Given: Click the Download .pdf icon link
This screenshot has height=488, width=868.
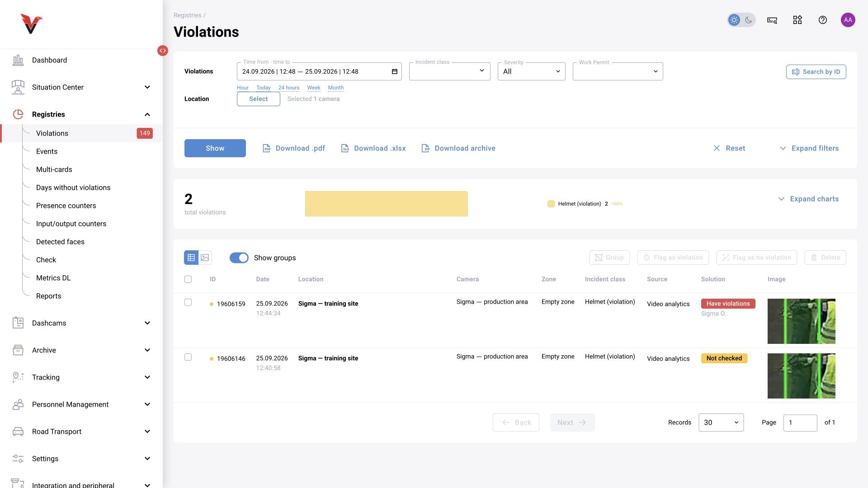Looking at the screenshot, I should [294, 148].
